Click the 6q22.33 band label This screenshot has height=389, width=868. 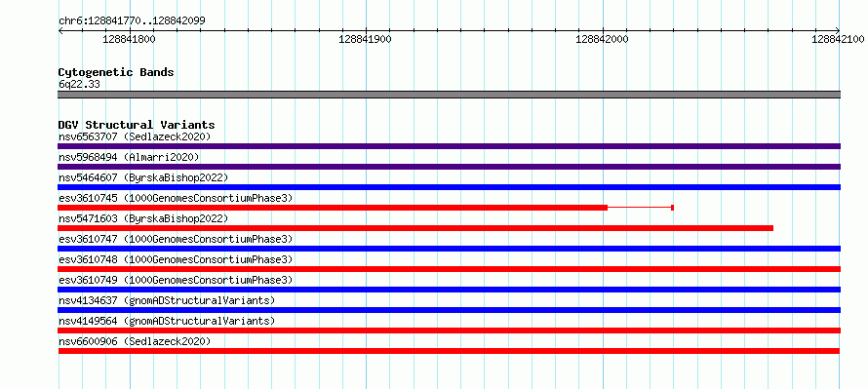tap(79, 85)
